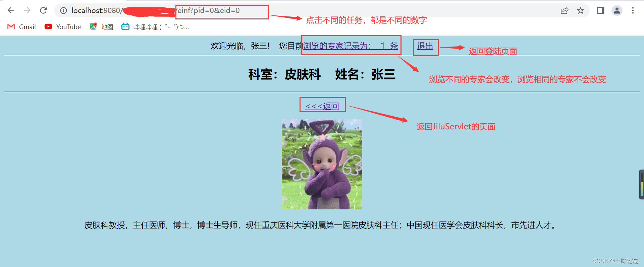The width and height of the screenshot is (644, 267).
Task: Click the 浏览的专家记录为 1 条 link
Action: 351,46
